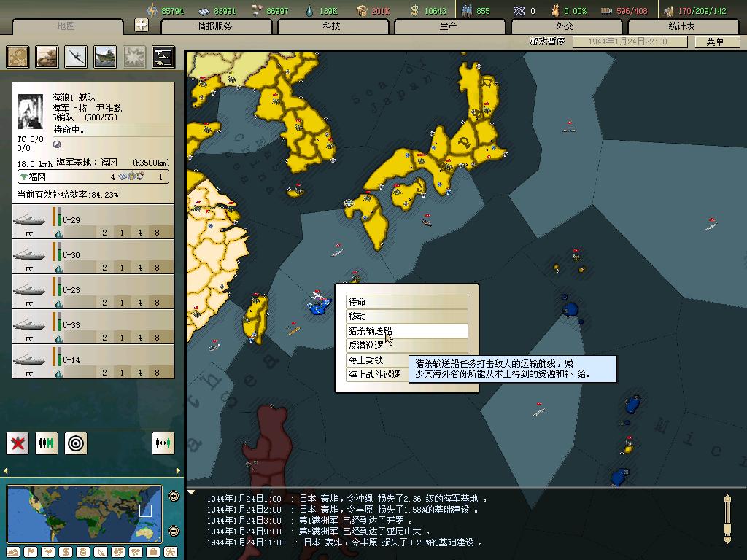The image size is (747, 560).
Task: Switch to weather map mode icon
Action: coord(48,552)
